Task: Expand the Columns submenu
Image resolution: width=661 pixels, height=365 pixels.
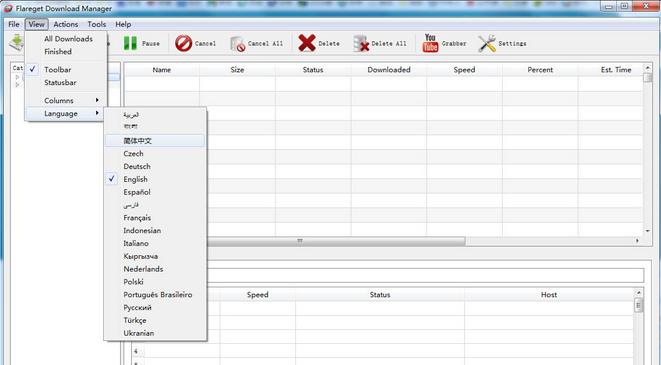Action: [66, 100]
